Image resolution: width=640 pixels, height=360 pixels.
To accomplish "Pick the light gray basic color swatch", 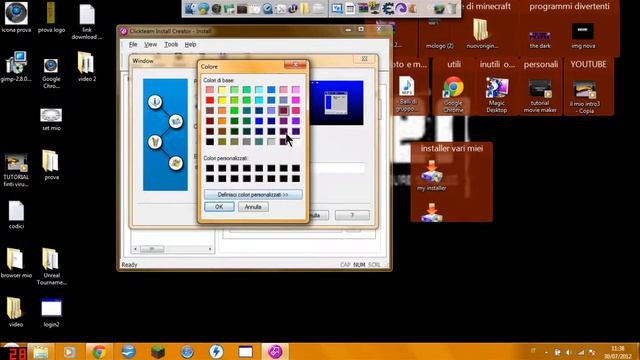I will click(x=271, y=142).
